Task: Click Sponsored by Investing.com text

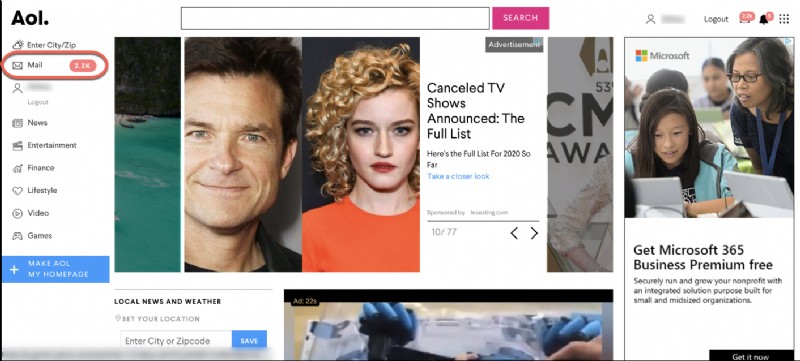Action: click(467, 212)
